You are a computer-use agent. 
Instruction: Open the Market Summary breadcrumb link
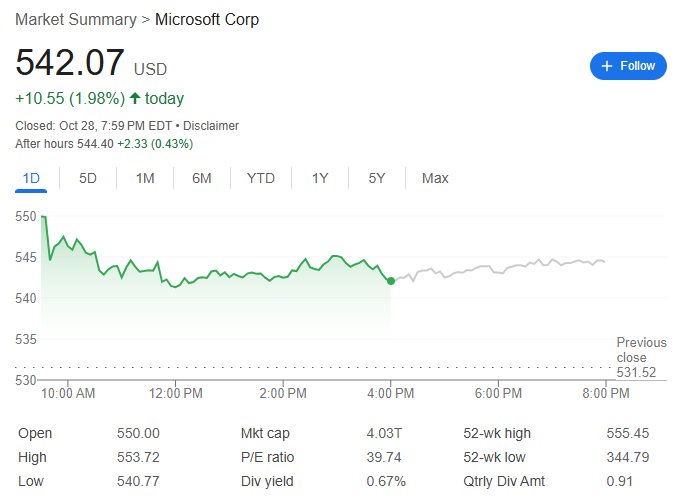[x=76, y=19]
